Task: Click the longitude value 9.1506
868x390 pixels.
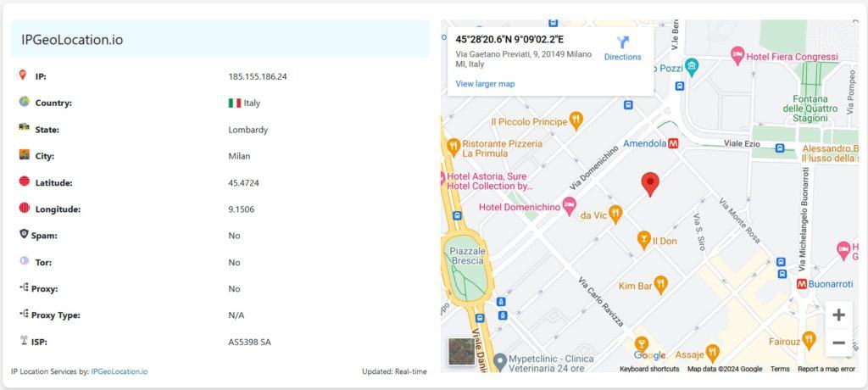Action: click(x=242, y=209)
